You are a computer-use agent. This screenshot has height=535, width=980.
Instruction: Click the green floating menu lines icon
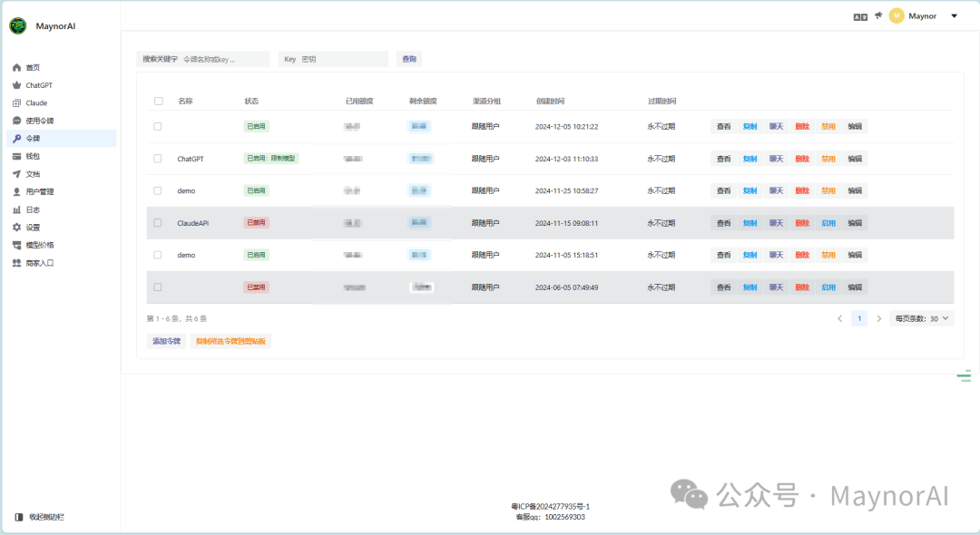point(964,376)
